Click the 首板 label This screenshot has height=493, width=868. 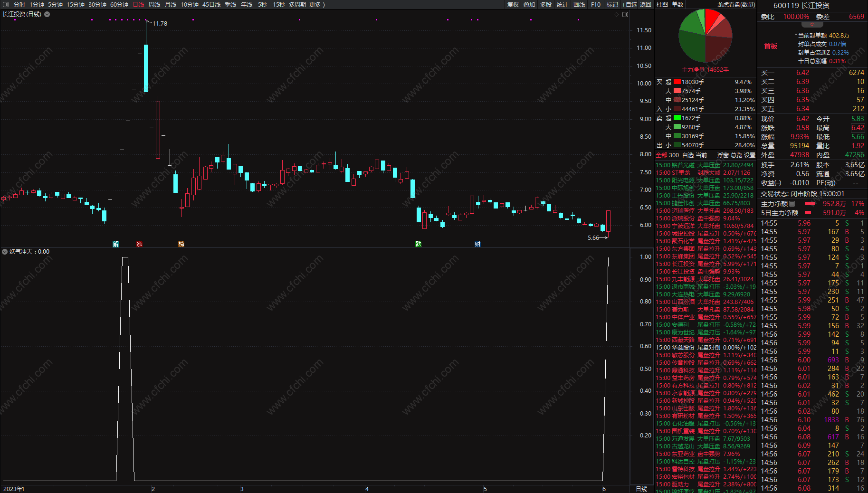[x=771, y=46]
